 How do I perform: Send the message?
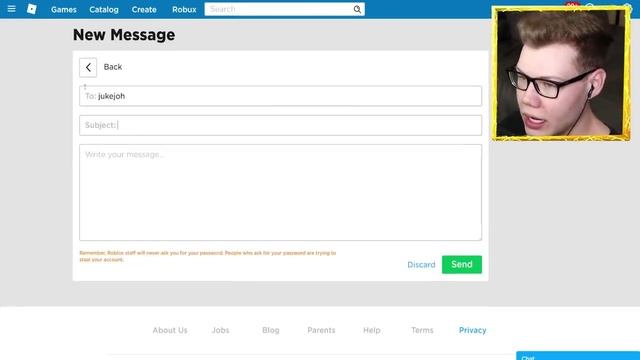point(462,264)
